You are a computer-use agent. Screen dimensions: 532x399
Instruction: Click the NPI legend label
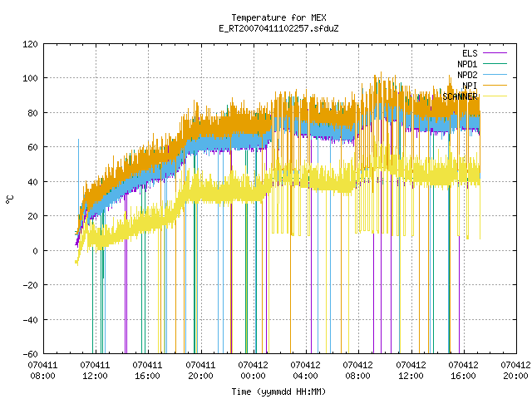pyautogui.click(x=470, y=86)
